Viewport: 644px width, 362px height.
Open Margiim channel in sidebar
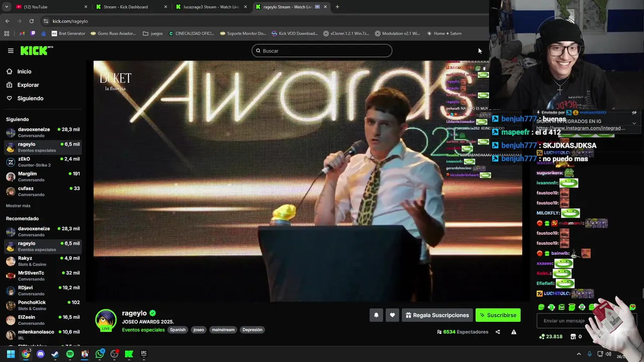pyautogui.click(x=43, y=176)
